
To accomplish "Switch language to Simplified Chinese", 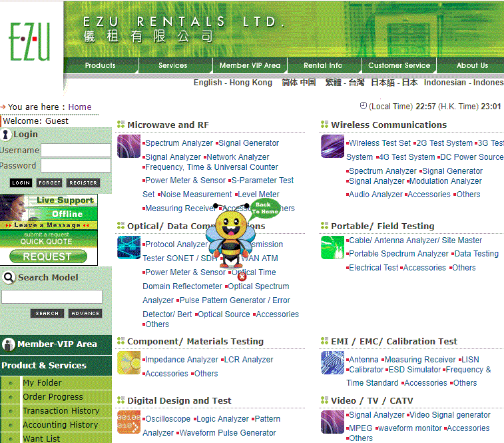I will (x=299, y=83).
